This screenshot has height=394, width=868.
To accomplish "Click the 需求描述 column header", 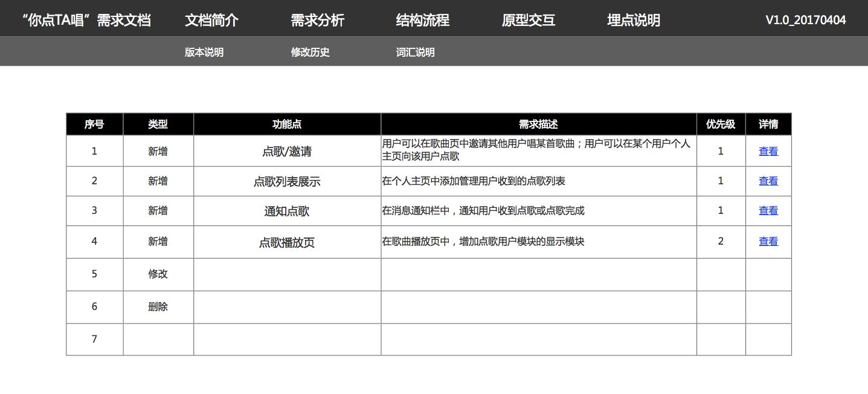I will (539, 124).
